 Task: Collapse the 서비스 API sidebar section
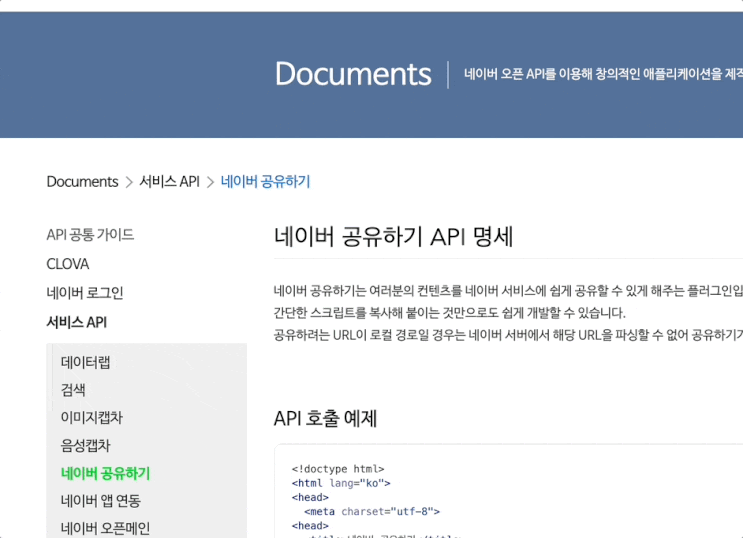pyautogui.click(x=77, y=322)
